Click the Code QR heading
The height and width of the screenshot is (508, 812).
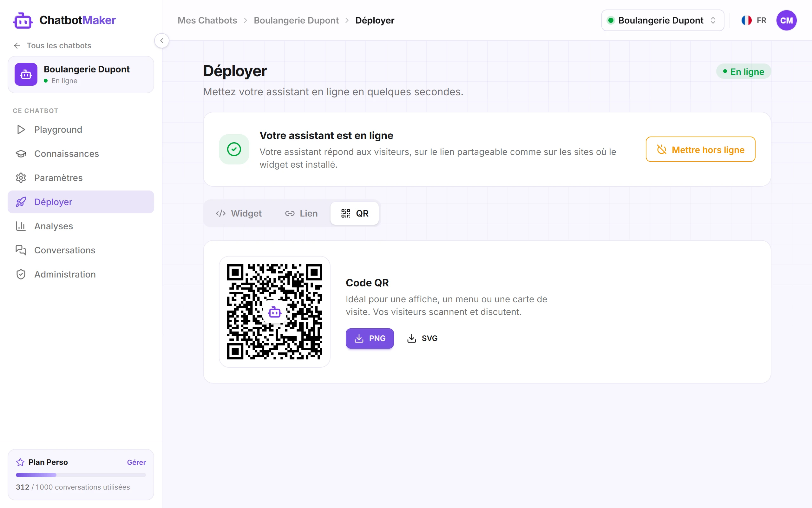pos(367,283)
